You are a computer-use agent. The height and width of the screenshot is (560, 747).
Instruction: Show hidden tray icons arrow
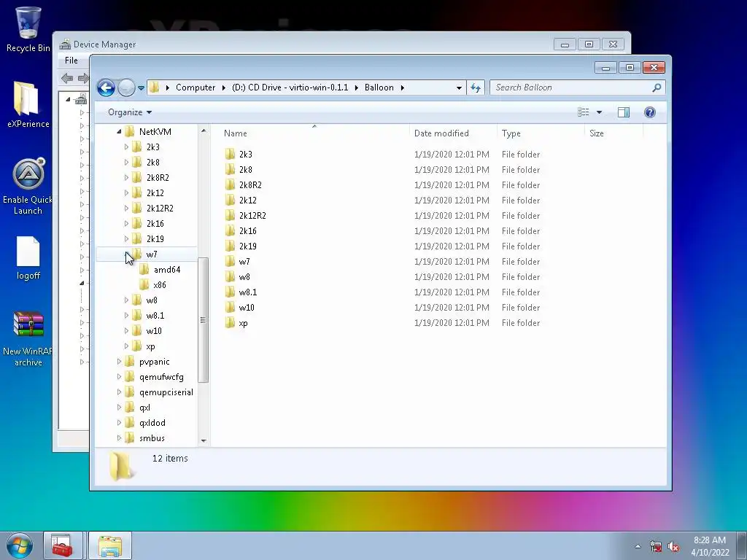638,547
